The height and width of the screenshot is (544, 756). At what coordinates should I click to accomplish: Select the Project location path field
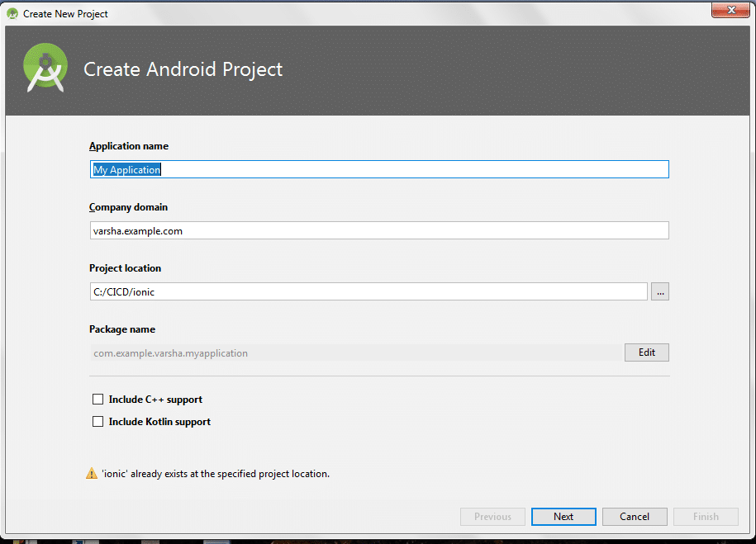tap(368, 291)
